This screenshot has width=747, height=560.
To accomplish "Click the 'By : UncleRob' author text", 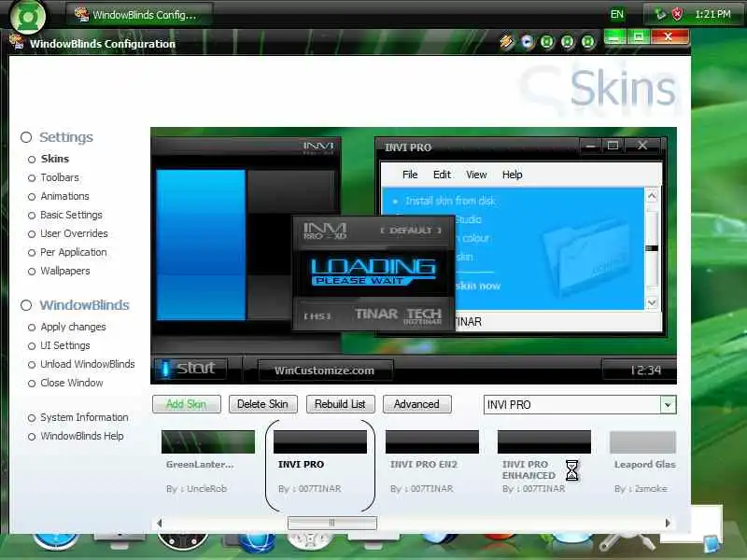I will coord(196,488).
